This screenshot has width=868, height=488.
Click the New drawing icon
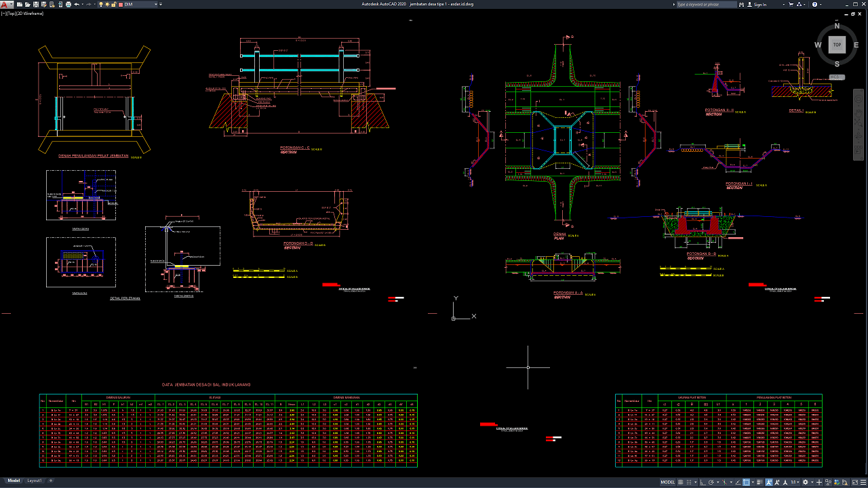[20, 4]
